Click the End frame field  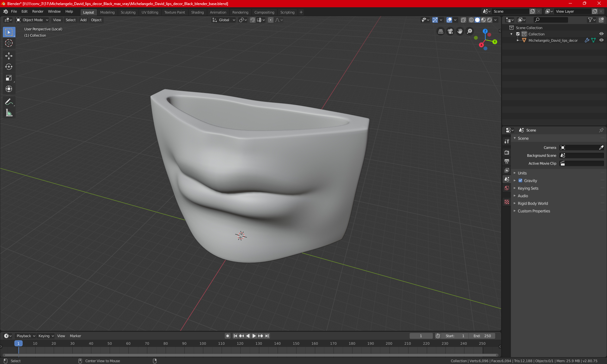(x=482, y=336)
